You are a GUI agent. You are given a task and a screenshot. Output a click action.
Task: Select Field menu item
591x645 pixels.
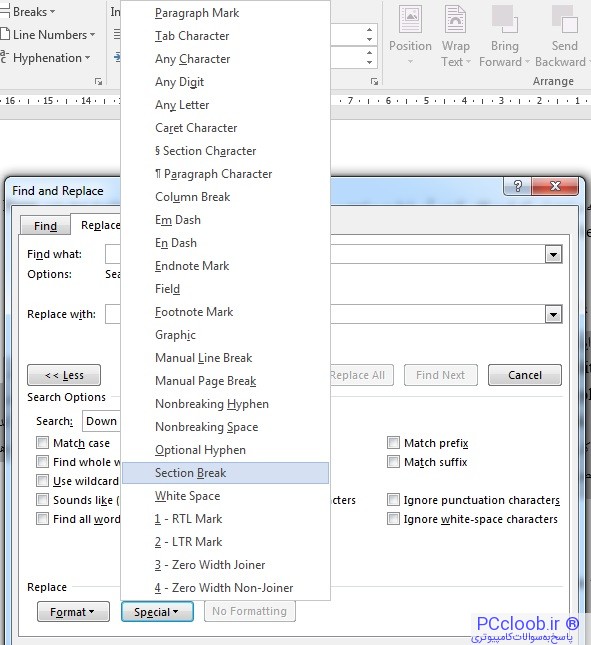pyautogui.click(x=225, y=289)
